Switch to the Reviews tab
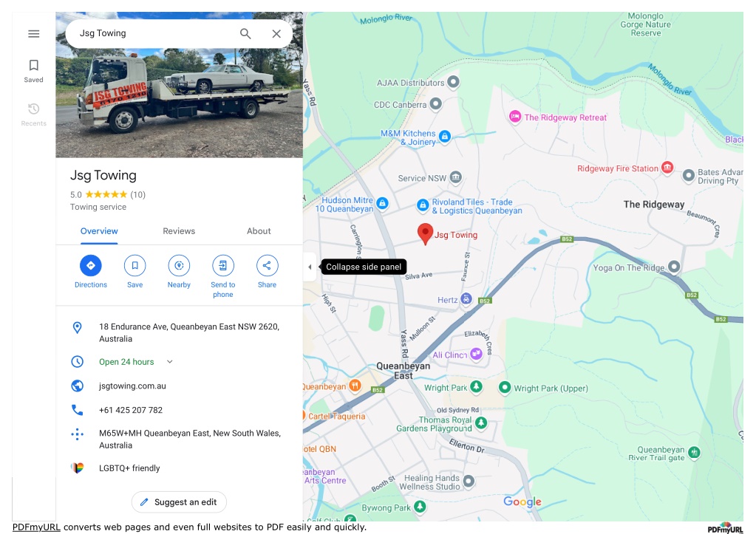 (179, 231)
